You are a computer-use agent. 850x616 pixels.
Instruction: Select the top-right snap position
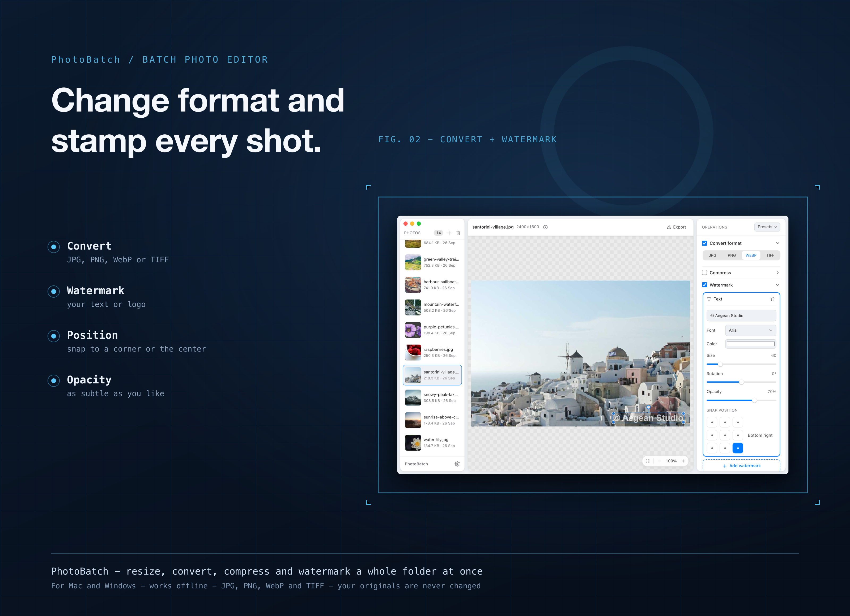(738, 422)
